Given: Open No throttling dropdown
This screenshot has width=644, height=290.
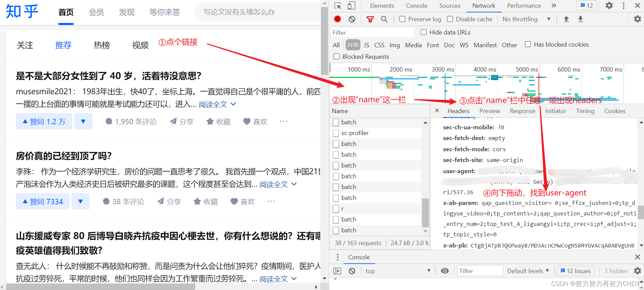Looking at the screenshot, I should [526, 19].
